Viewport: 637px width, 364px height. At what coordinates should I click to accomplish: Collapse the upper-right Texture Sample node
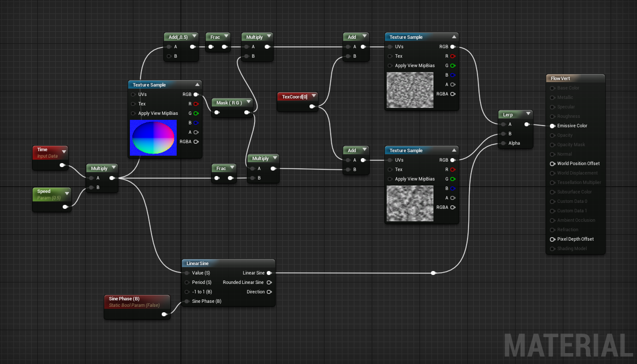453,36
